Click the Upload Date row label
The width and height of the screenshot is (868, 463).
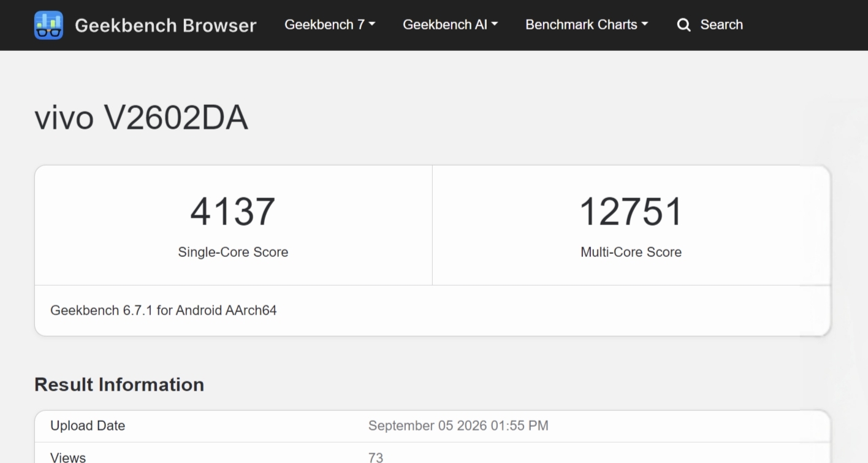tap(88, 426)
